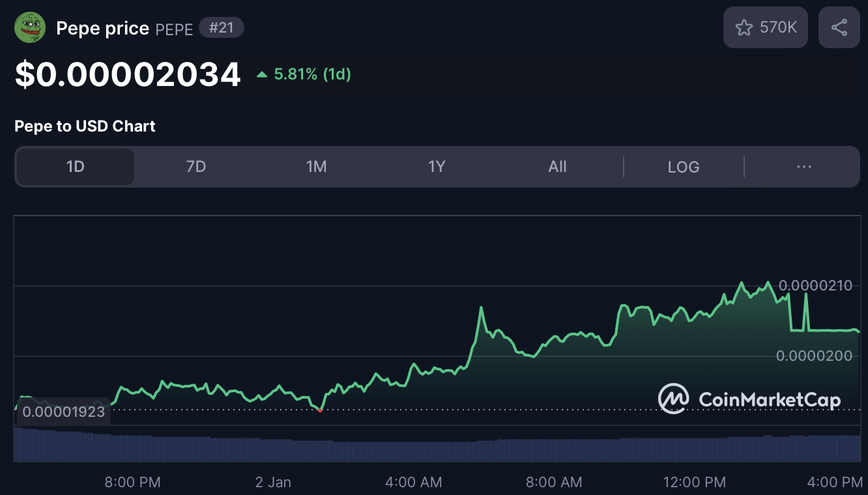Switch to the 7D chart range

click(196, 167)
